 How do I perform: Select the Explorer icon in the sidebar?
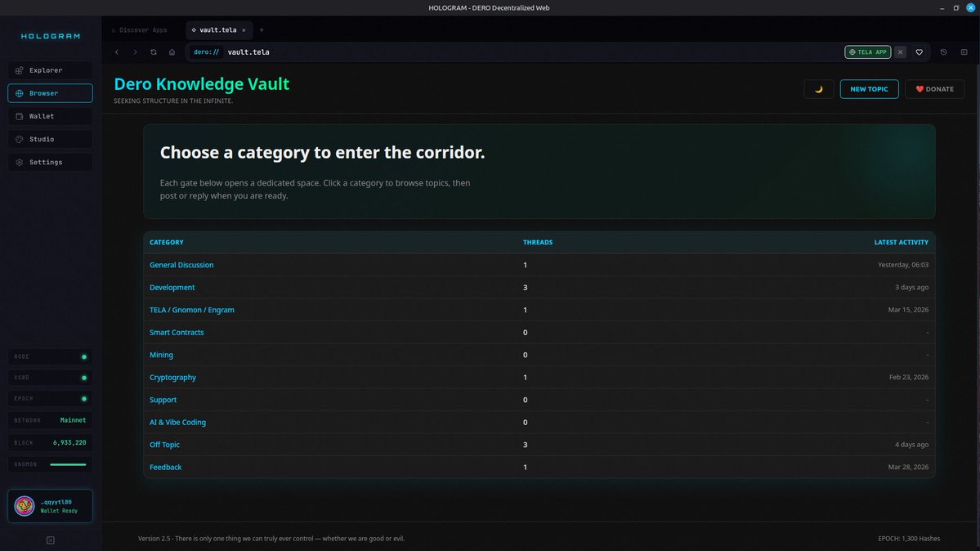point(18,70)
